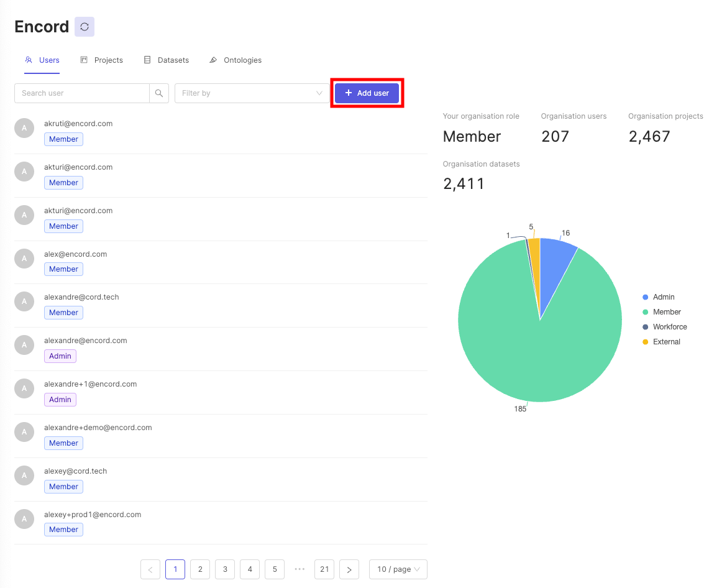Click avatar for alexandre@encord.com
This screenshot has width=709, height=588.
[x=24, y=345]
